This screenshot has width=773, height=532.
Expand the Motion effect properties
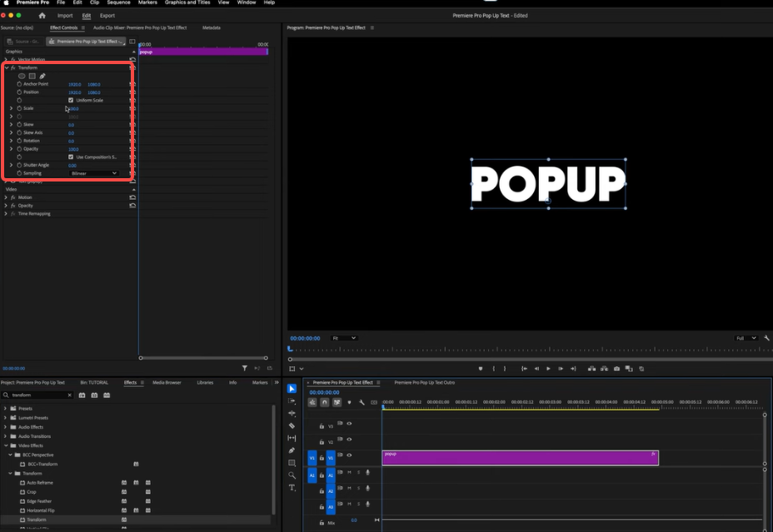pos(6,197)
